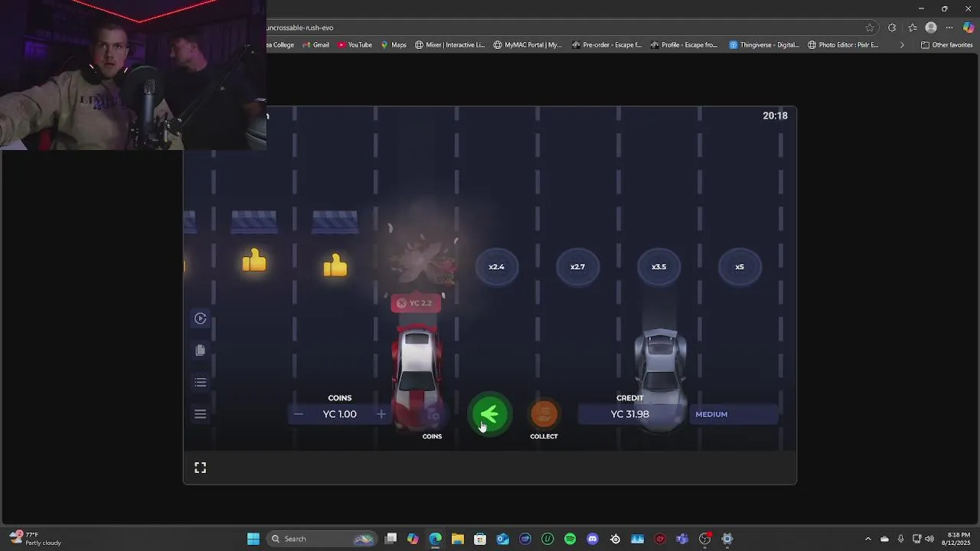Click the address bar URL text
The image size is (980, 551).
click(299, 28)
